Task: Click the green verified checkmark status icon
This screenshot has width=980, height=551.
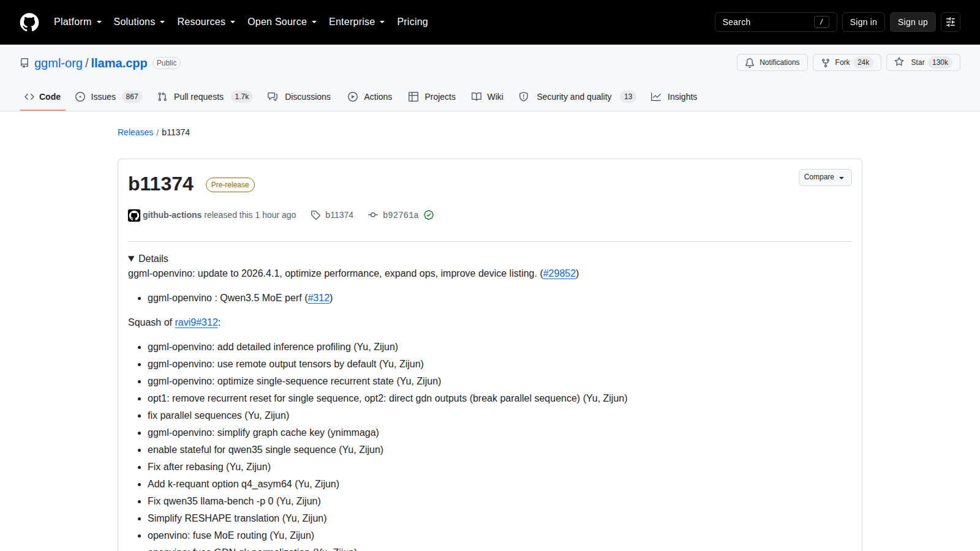Action: tap(429, 215)
